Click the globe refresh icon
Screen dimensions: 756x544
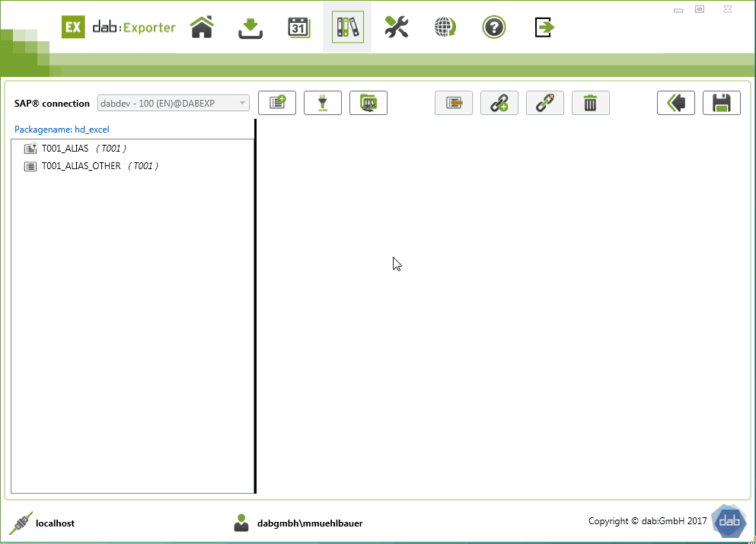pyautogui.click(x=445, y=27)
